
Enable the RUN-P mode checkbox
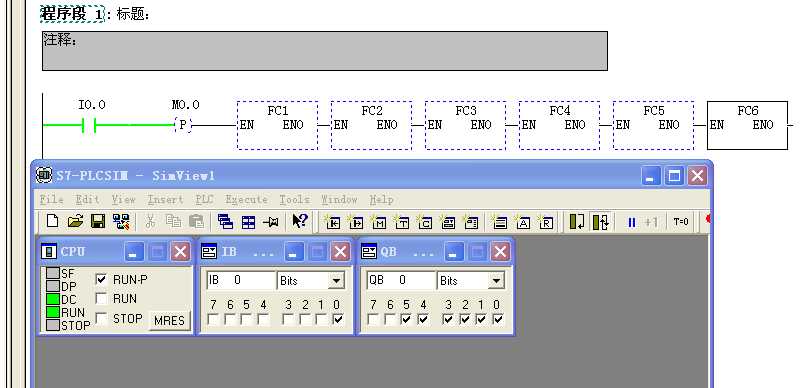pyautogui.click(x=101, y=279)
